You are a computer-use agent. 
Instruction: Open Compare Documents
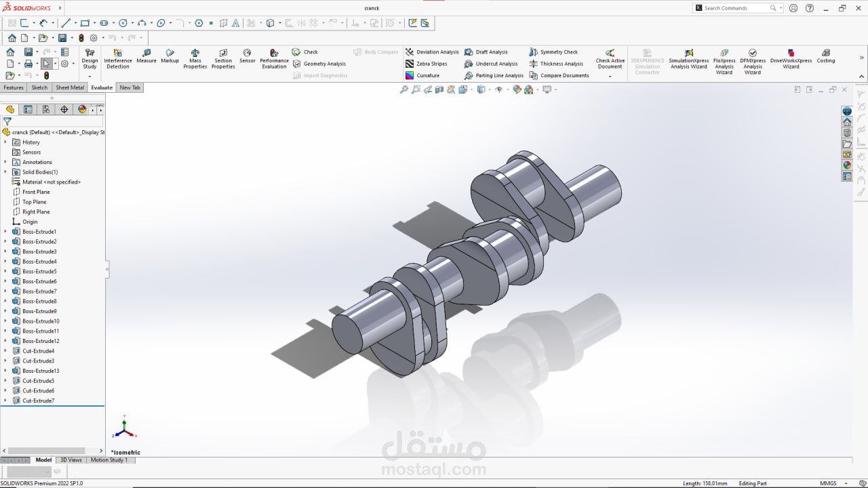tap(559, 75)
